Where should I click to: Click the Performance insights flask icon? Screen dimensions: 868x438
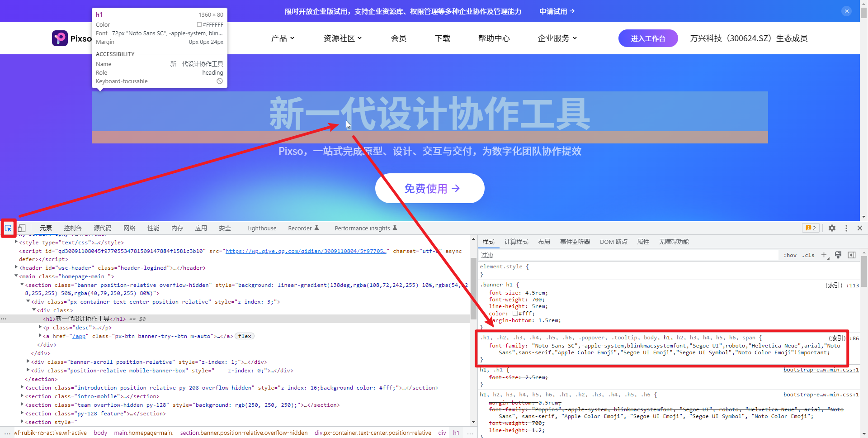click(x=395, y=228)
